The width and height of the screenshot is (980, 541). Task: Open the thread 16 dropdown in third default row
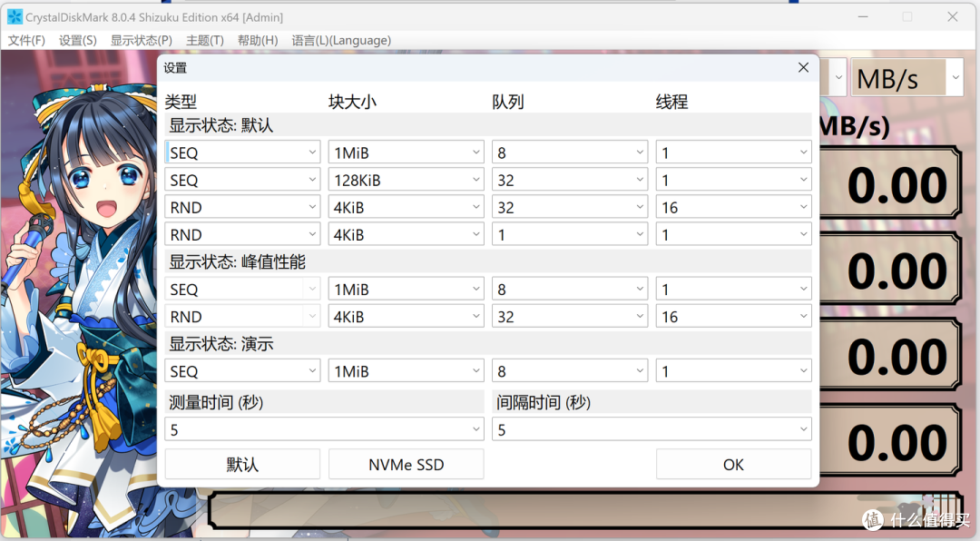click(x=734, y=207)
